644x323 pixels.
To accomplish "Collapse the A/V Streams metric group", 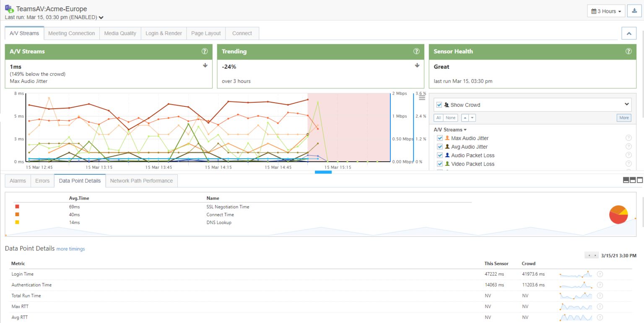I will click(x=464, y=129).
